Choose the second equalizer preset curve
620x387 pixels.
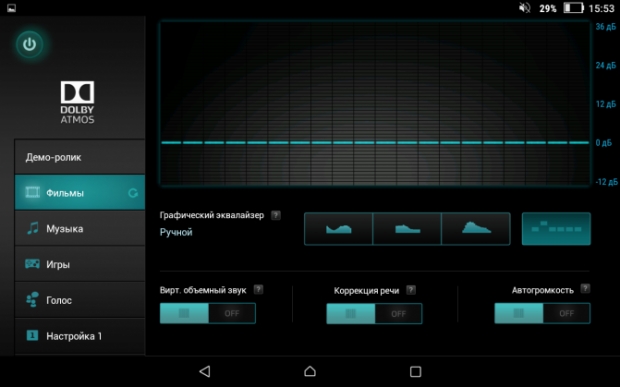[407, 229]
